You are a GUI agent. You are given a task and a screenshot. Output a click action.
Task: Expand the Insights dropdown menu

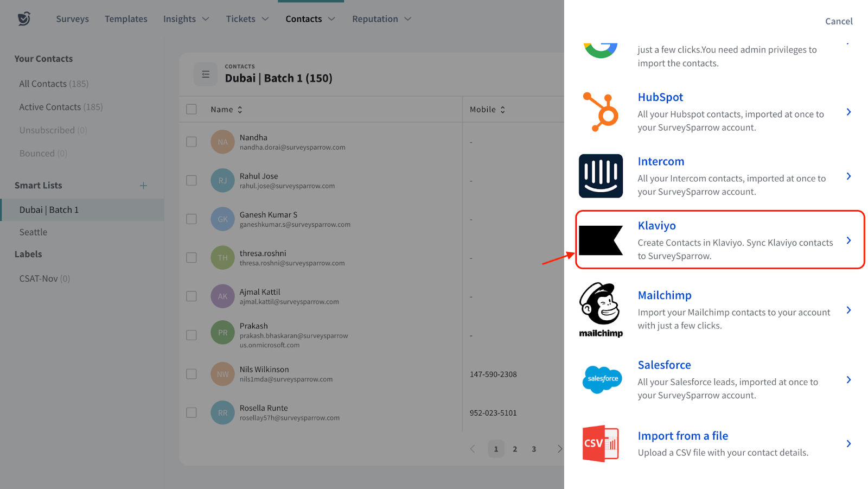(186, 19)
